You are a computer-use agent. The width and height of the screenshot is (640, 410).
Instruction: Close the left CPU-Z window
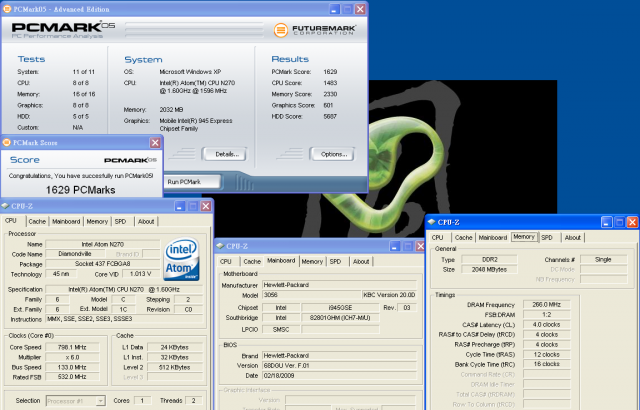pyautogui.click(x=206, y=206)
